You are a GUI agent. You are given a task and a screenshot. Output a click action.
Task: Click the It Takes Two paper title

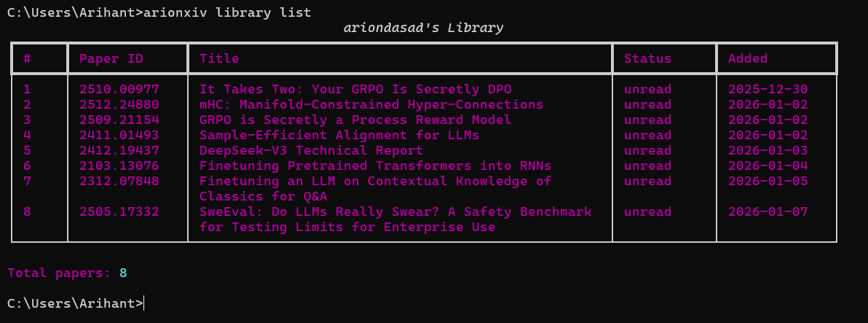[x=355, y=89]
